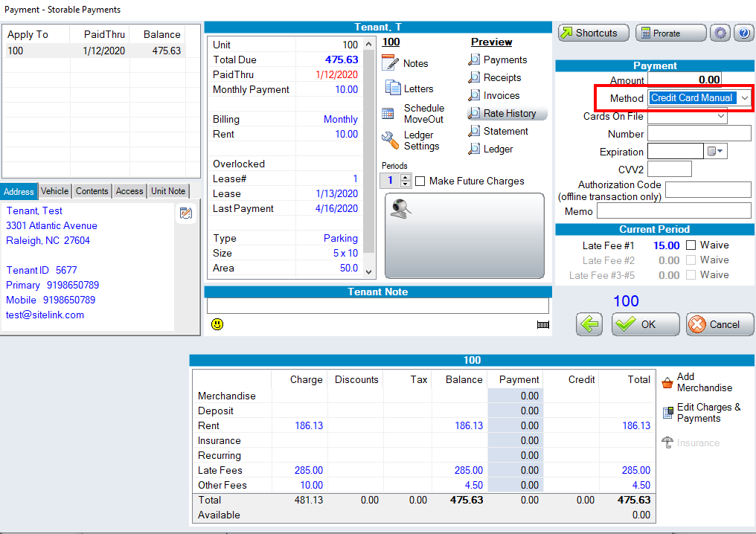Click the CVV2 field
Viewport: 756px width, 534px height.
669,169
